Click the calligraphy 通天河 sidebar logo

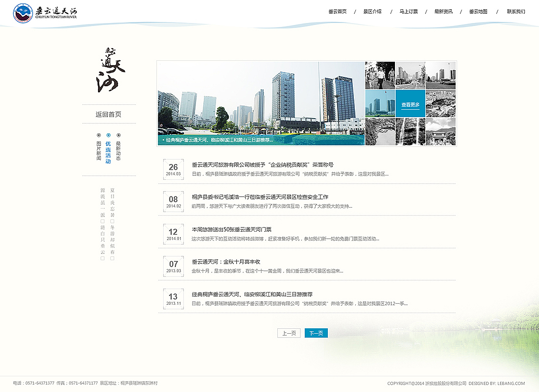(110, 70)
